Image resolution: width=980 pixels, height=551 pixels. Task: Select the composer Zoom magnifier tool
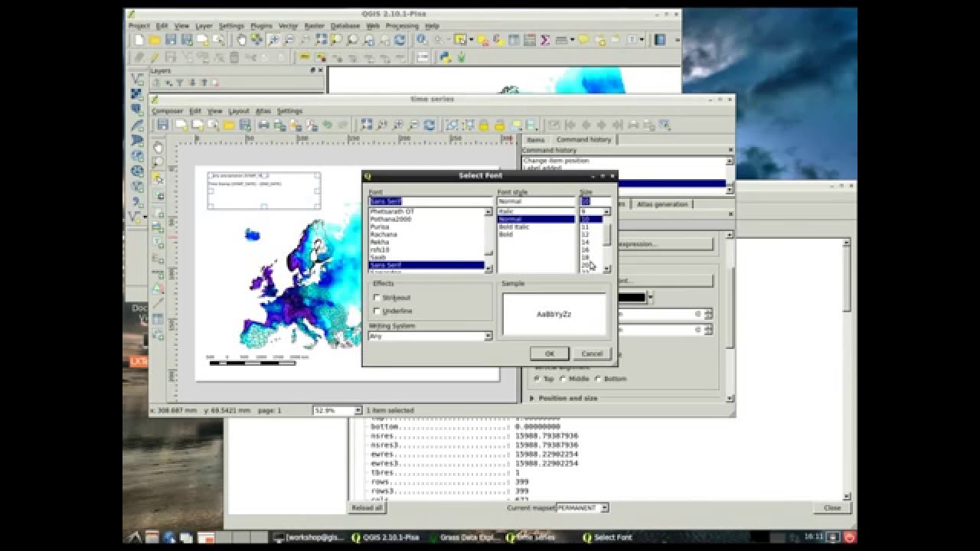click(158, 162)
